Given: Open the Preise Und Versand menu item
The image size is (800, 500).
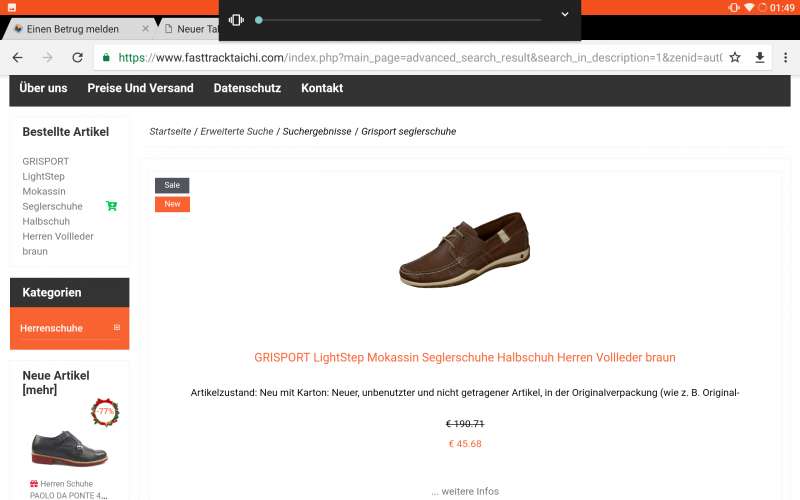Looking at the screenshot, I should tap(140, 88).
